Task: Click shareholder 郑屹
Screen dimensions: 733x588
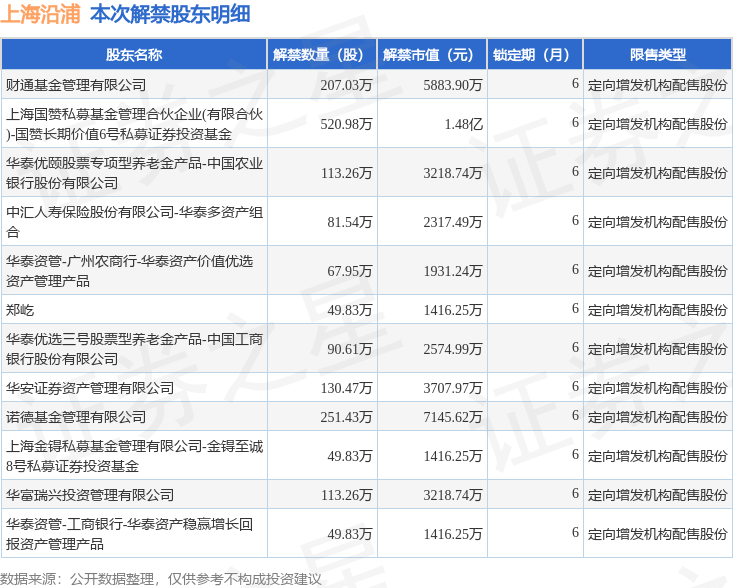Action: 20,310
